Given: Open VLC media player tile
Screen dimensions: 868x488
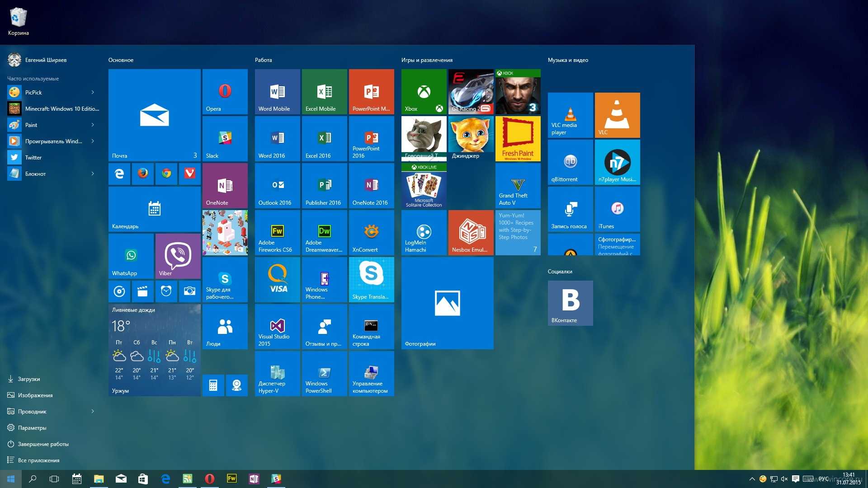Looking at the screenshot, I should click(x=570, y=114).
